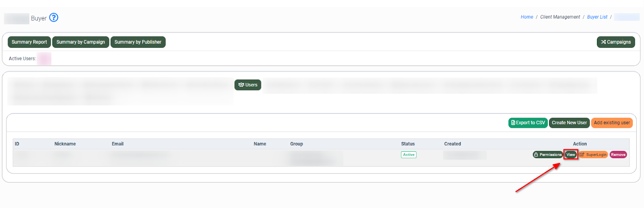644x208 pixels.
Task: Click Client Management in the breadcrumb
Action: pyautogui.click(x=560, y=17)
